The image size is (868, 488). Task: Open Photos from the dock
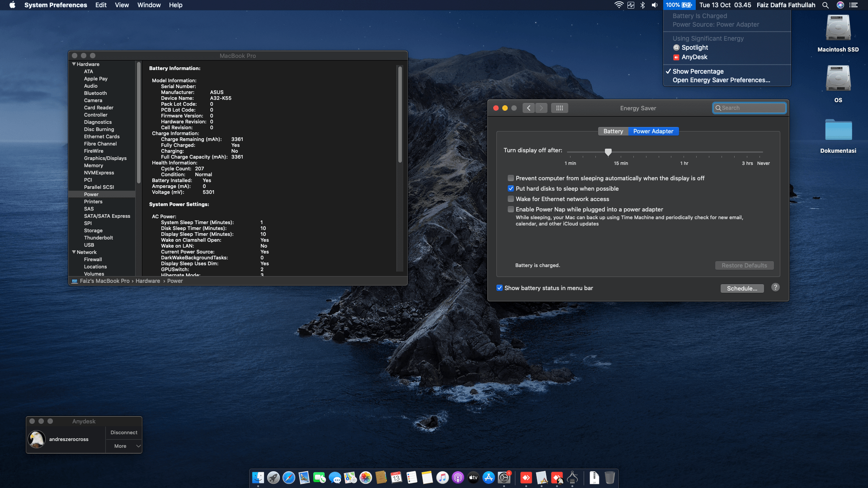click(366, 478)
